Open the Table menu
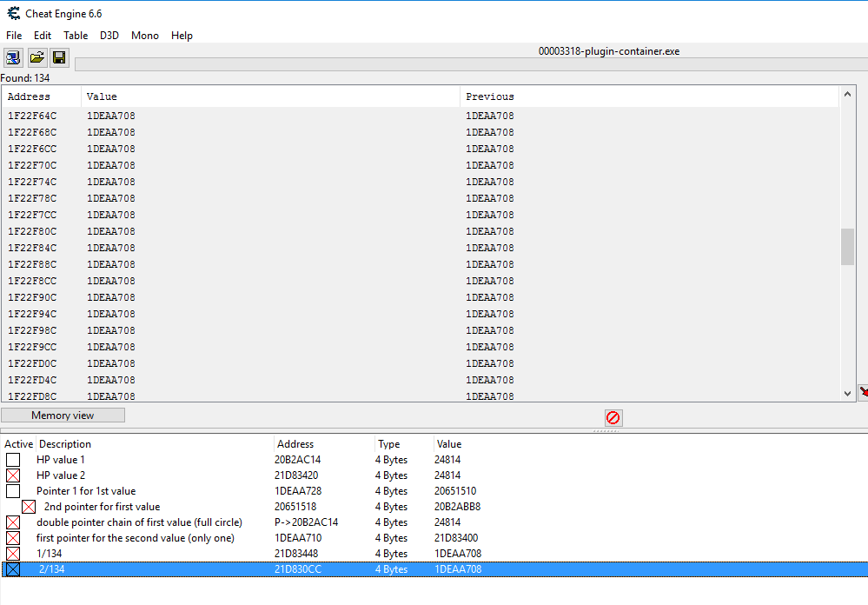868x605 pixels. 76,36
